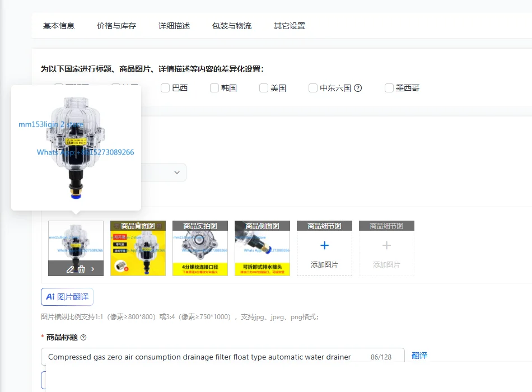Enable the 美国 checkbox
This screenshot has width=532, height=392.
point(264,88)
